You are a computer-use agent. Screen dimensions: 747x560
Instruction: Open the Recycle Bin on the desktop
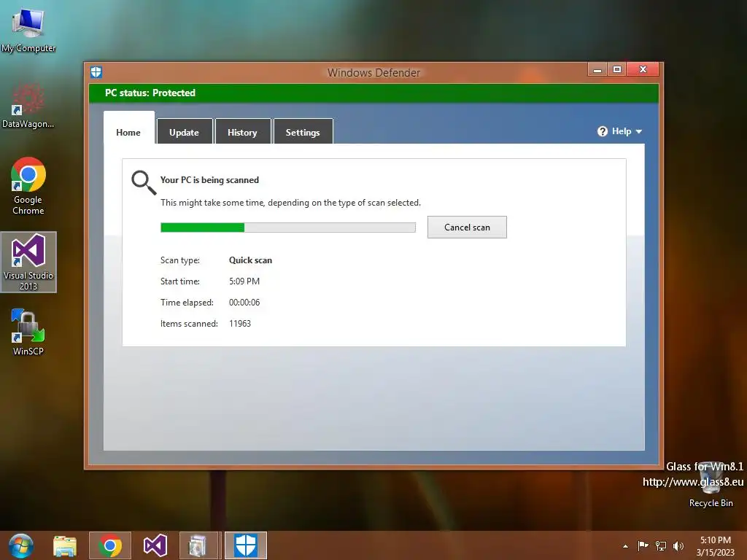click(711, 486)
